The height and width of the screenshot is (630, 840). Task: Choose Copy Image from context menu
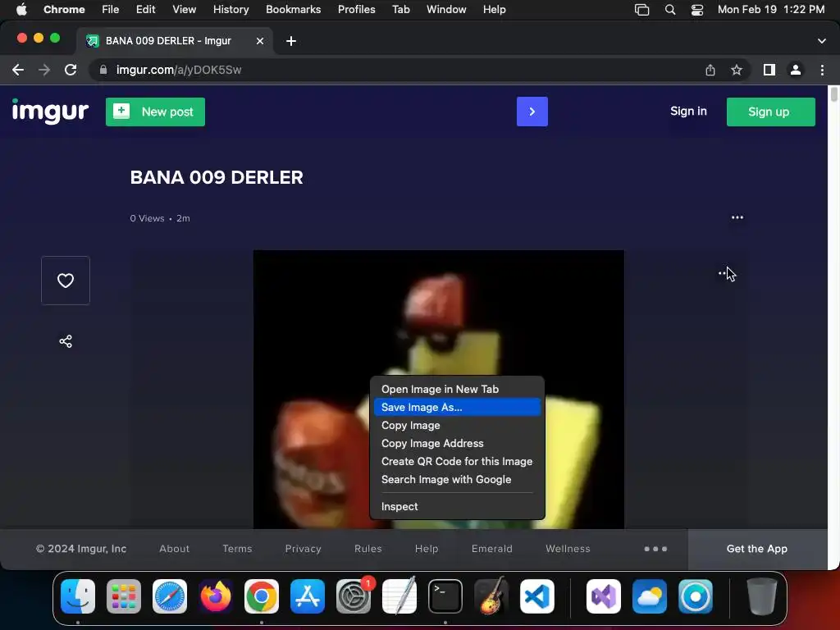(457, 426)
